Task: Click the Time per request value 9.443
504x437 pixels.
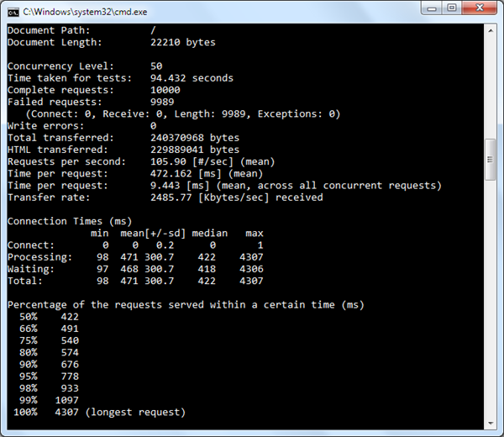Action: (x=165, y=186)
